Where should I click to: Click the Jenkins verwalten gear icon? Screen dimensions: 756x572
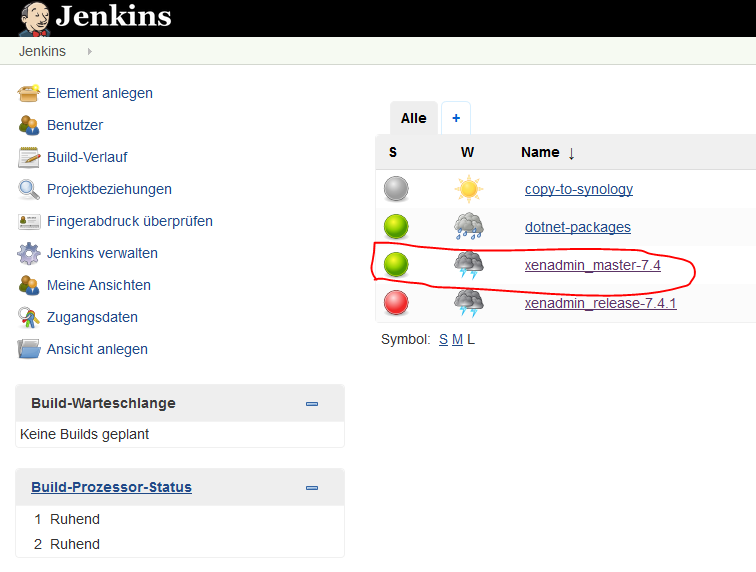[x=29, y=253]
